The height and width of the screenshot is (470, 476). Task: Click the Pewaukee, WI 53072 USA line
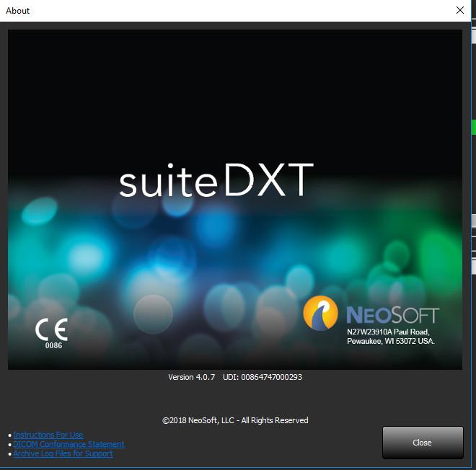[391, 341]
